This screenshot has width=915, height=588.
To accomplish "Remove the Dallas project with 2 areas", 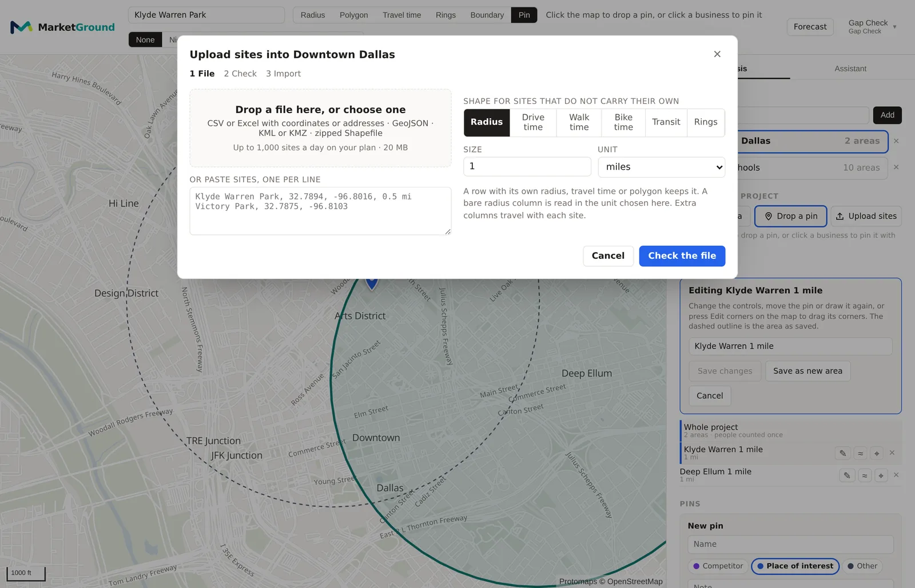I will [896, 141].
